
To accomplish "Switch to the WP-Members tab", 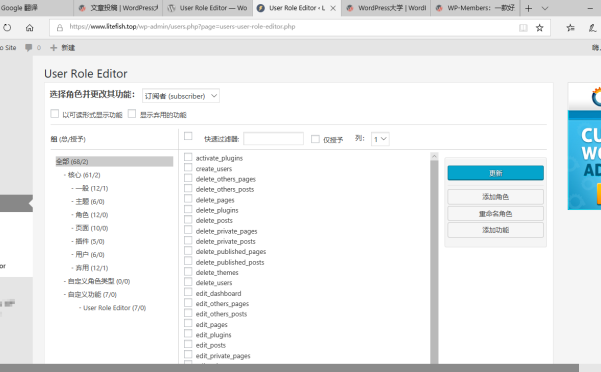I will [x=476, y=8].
